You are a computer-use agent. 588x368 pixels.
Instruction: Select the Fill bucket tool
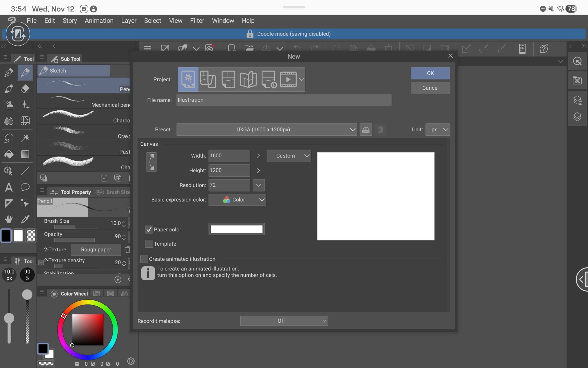tap(9, 154)
